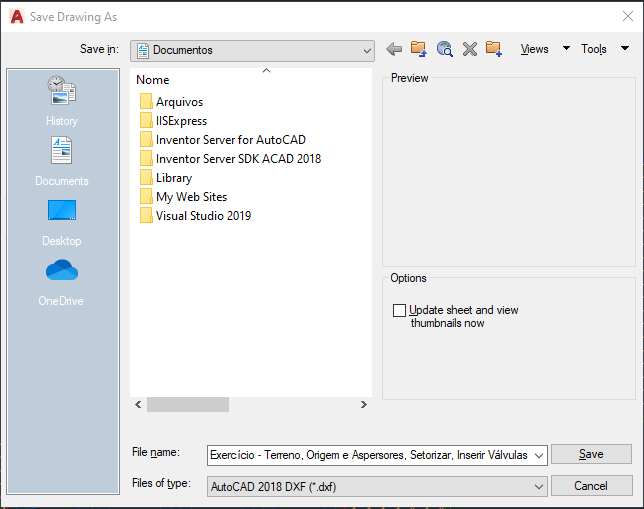
Task: Click the Delete X icon
Action: click(x=469, y=49)
